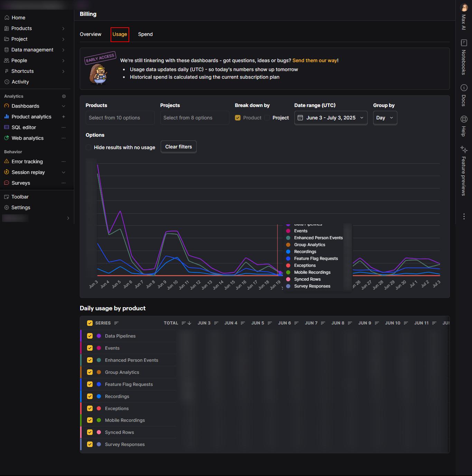
Task: Switch to the Overview tab
Action: click(x=91, y=34)
